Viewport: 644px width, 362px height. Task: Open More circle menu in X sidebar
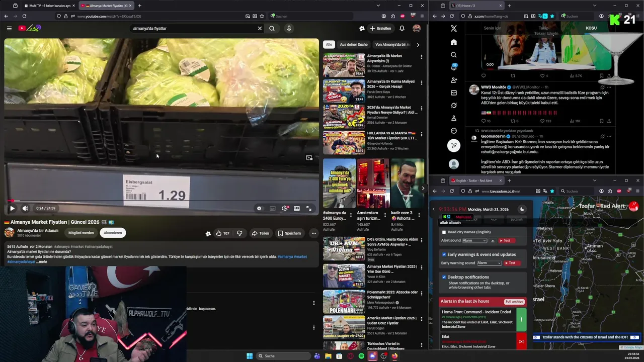(x=453, y=131)
